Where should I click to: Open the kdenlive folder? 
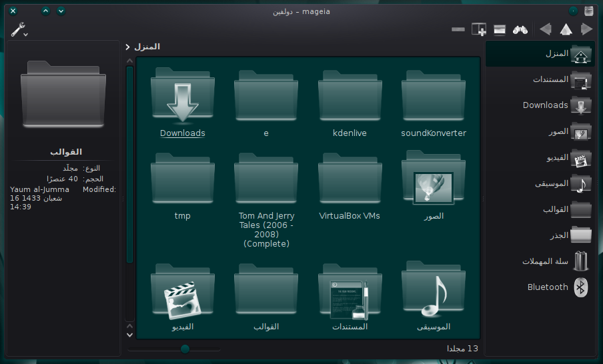pos(350,103)
